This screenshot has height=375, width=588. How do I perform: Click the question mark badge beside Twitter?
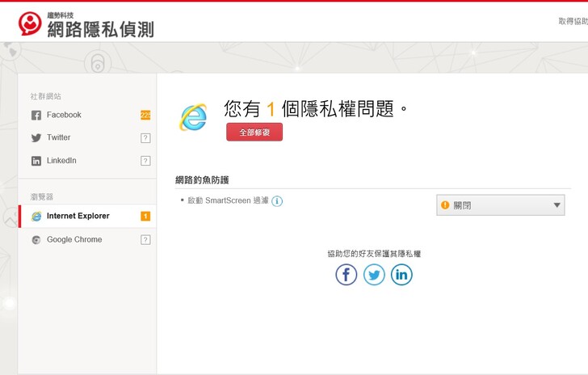(145, 138)
